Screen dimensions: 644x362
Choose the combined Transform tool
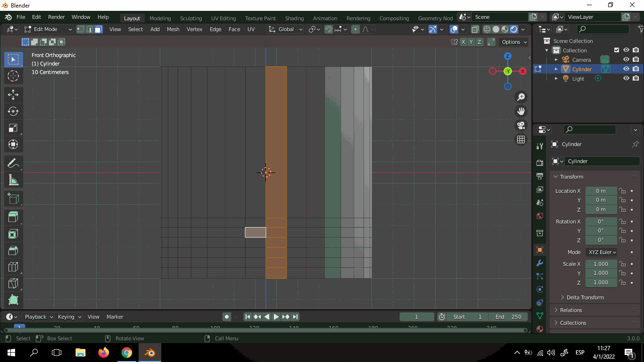tap(13, 144)
